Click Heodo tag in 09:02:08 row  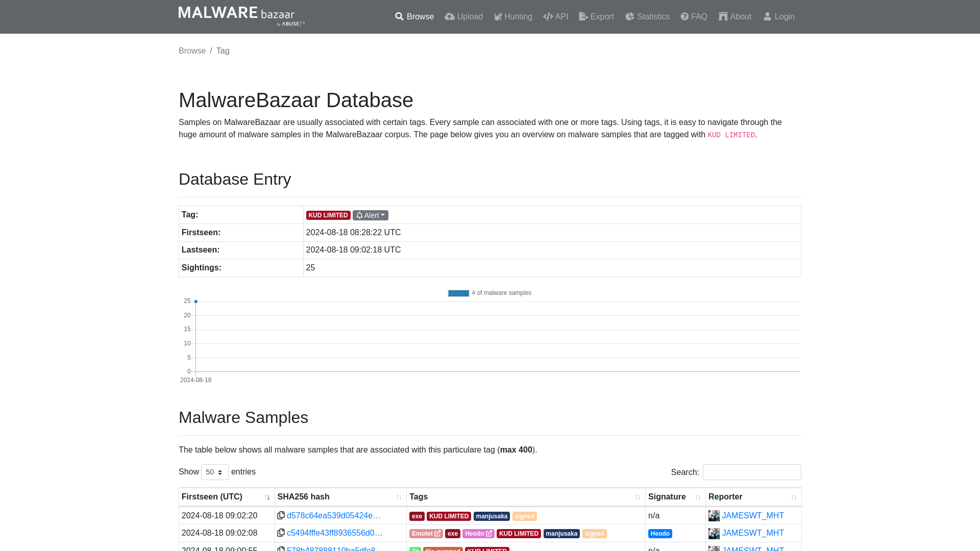click(478, 534)
